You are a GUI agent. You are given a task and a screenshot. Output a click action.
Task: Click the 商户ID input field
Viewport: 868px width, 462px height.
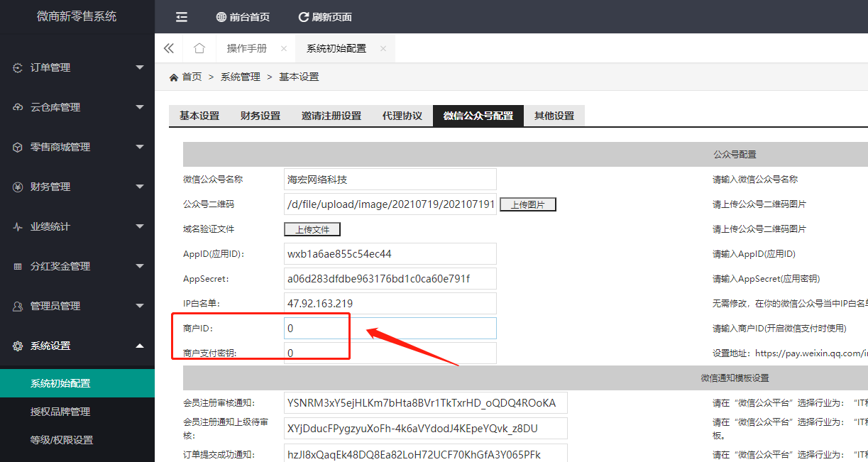pos(390,329)
